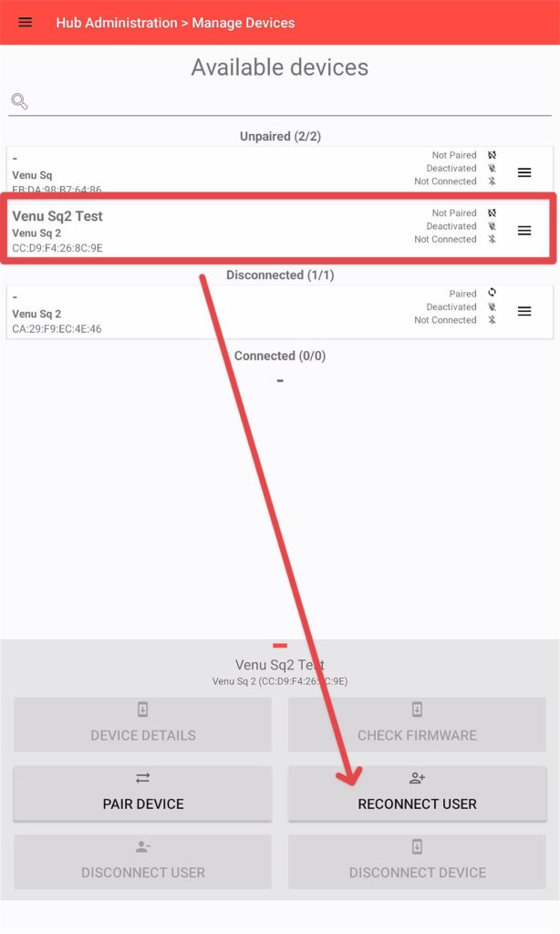The width and height of the screenshot is (560, 934).
Task: Collapse bottom sheet using the red handle
Action: point(280,645)
